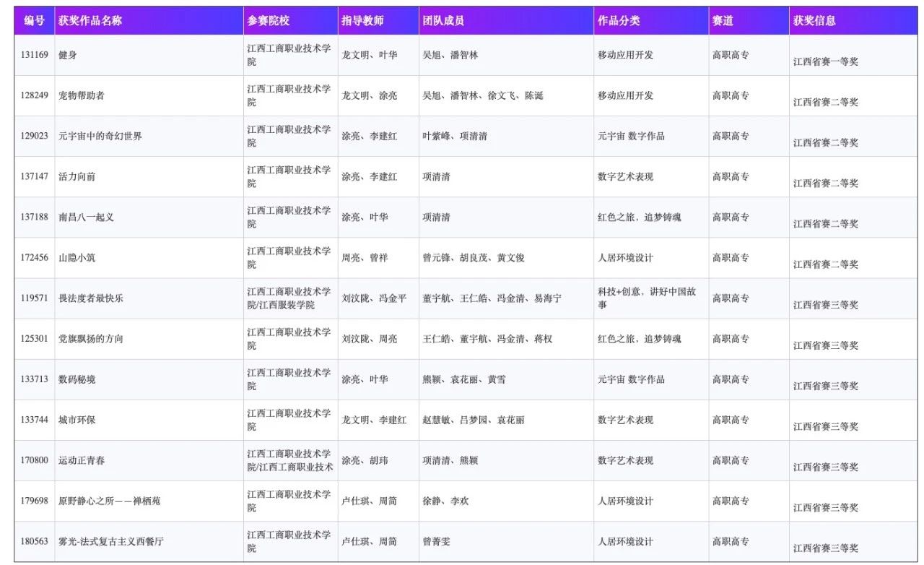
Task: Select the 党旗飘扬的方向 work title
Action: pyautogui.click(x=90, y=339)
